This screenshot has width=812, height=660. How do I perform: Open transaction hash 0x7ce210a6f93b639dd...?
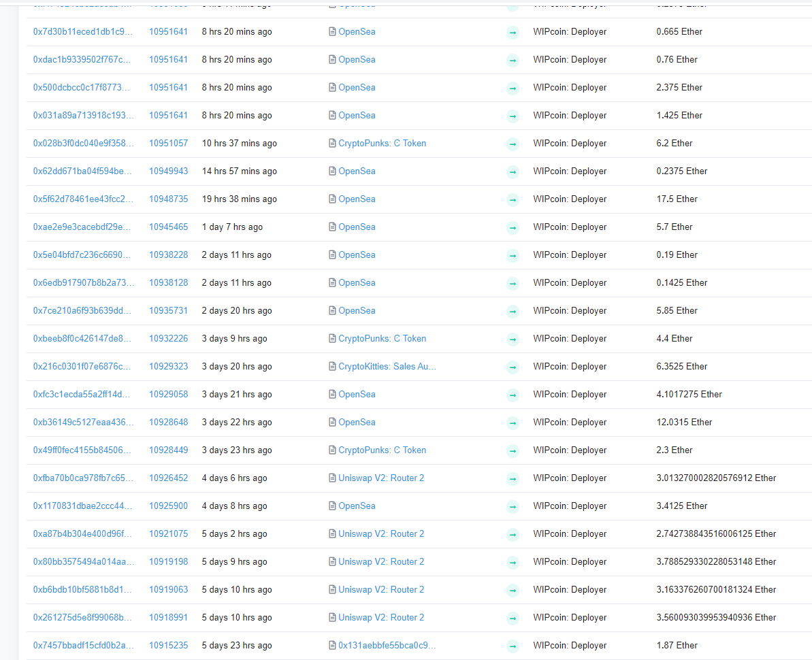pyautogui.click(x=82, y=311)
